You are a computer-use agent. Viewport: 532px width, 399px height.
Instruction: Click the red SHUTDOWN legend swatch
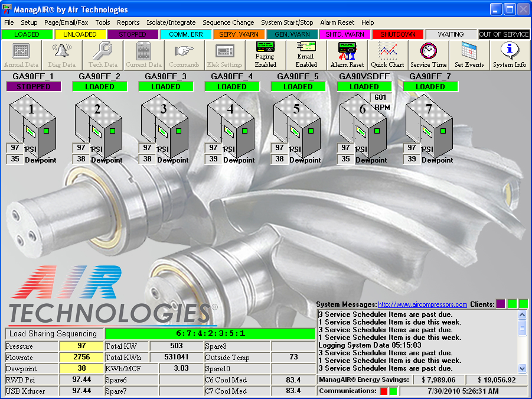(397, 34)
